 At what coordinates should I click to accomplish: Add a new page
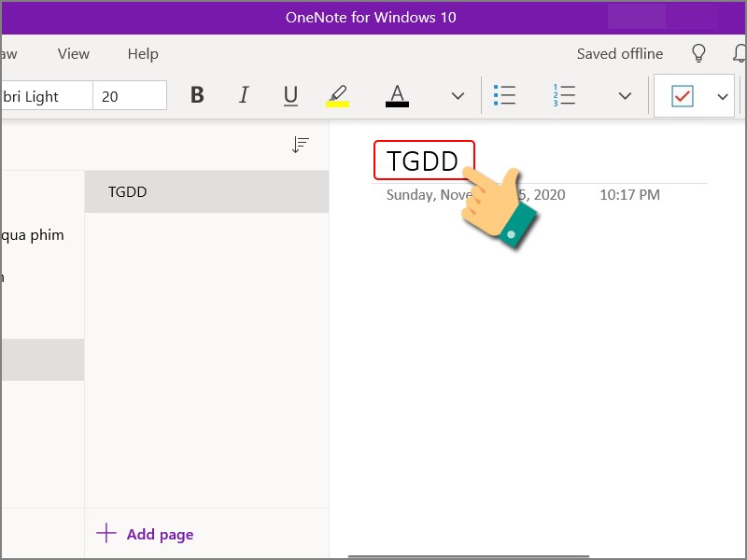(x=146, y=534)
